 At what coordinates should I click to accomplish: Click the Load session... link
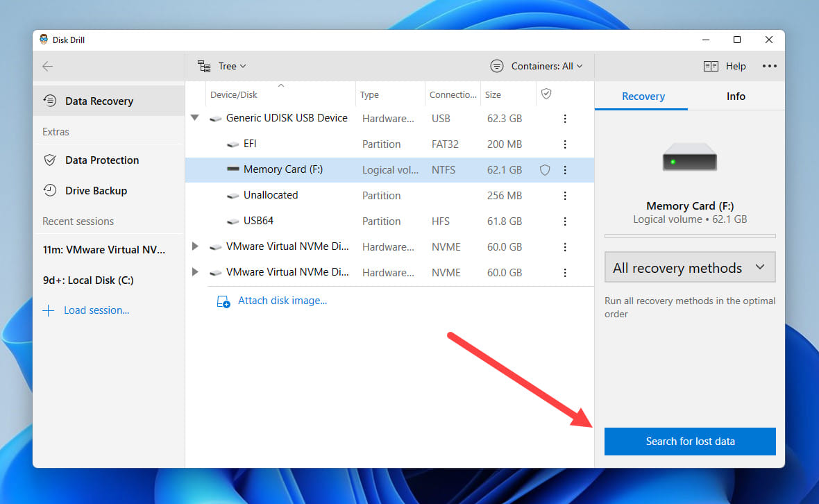pos(96,310)
